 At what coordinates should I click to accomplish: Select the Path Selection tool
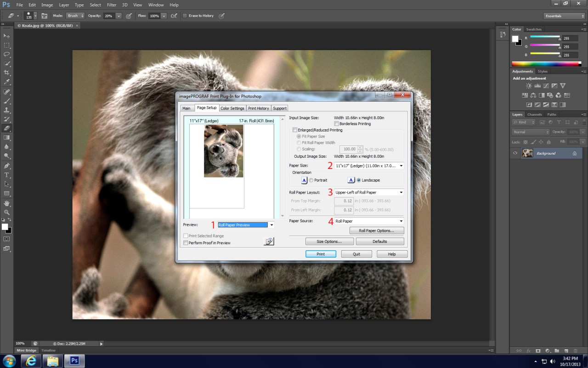click(7, 184)
